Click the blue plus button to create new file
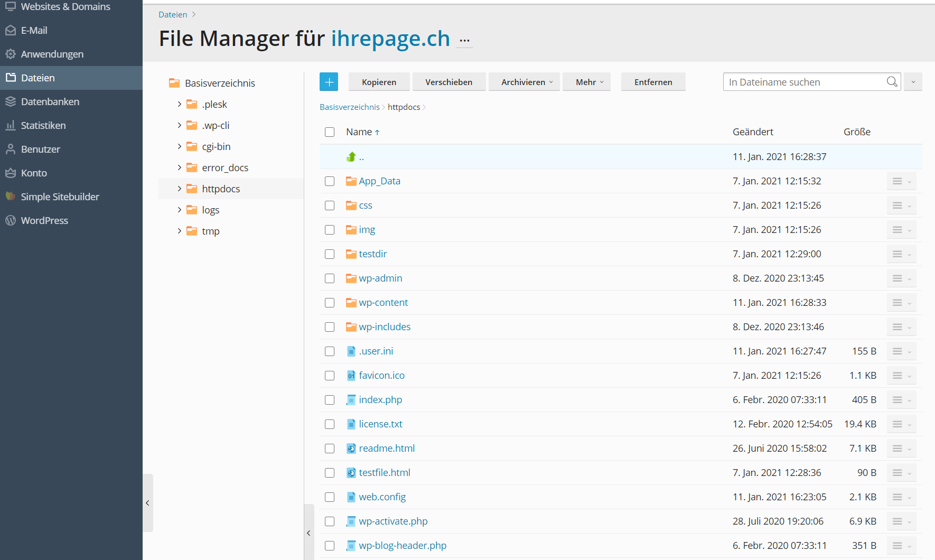This screenshot has width=935, height=560. click(329, 81)
